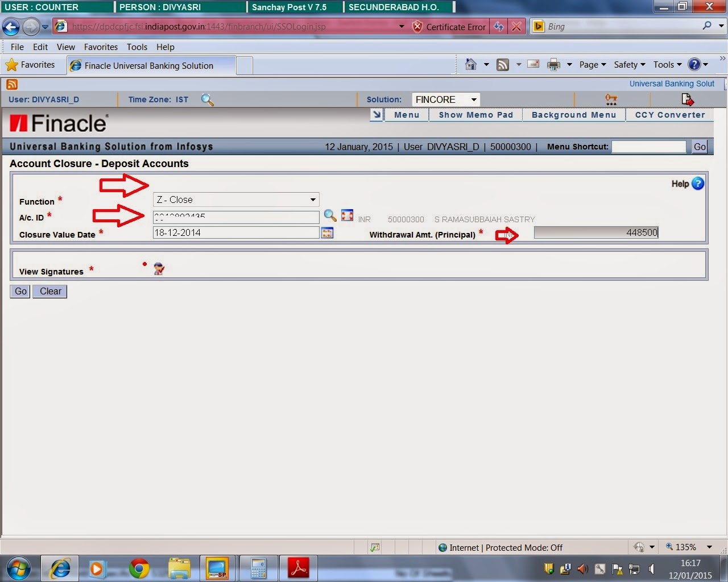Open Background Menu

click(x=574, y=115)
